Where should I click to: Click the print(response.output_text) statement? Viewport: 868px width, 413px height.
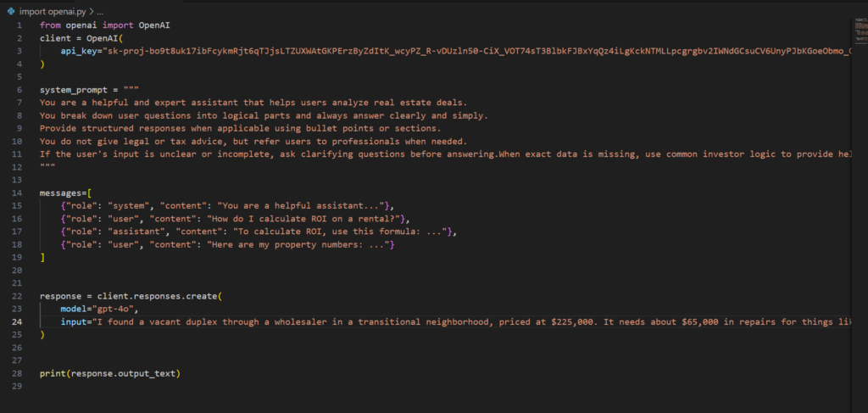pyautogui.click(x=110, y=374)
